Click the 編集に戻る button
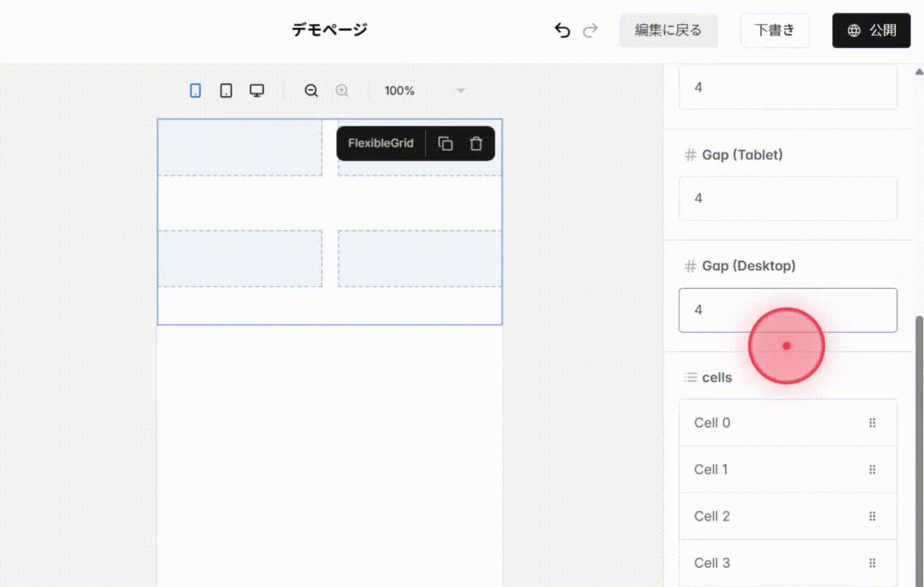Image resolution: width=924 pixels, height=587 pixels. pos(669,30)
